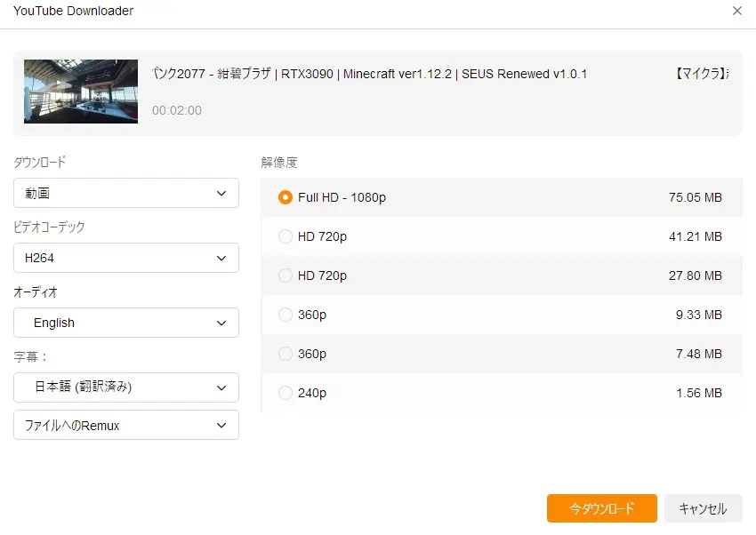
Task: Click the 【マイクラ】 text at right edge
Action: pos(702,74)
